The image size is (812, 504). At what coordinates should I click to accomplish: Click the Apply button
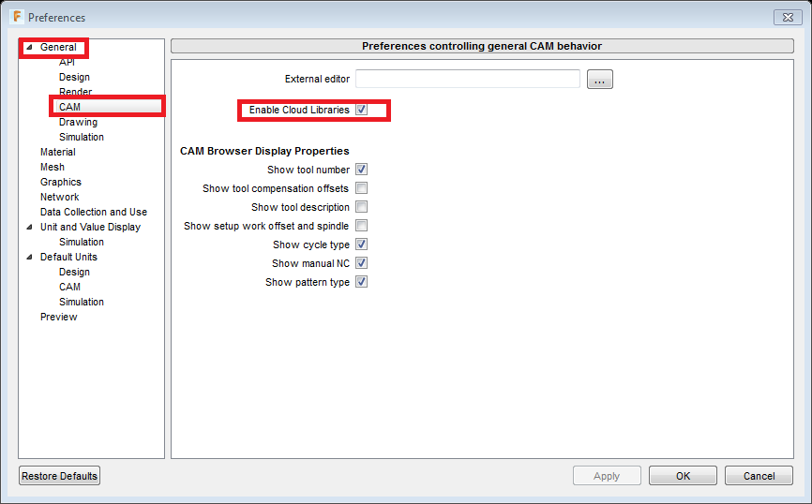pos(607,476)
